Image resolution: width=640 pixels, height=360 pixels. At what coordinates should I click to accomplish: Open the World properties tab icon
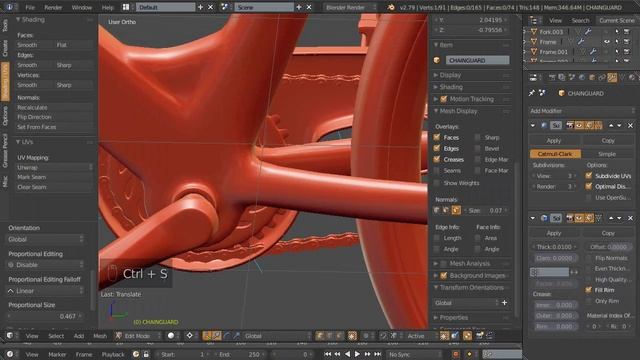click(x=582, y=77)
